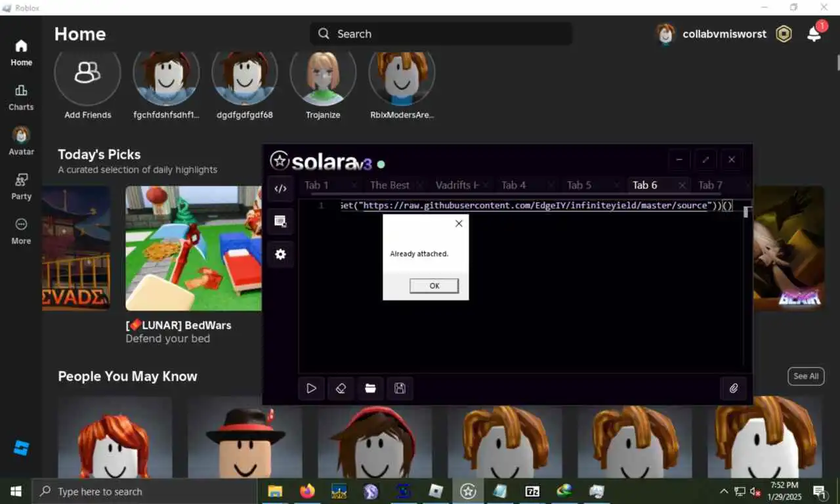Open the Windows action center icon

(820, 491)
